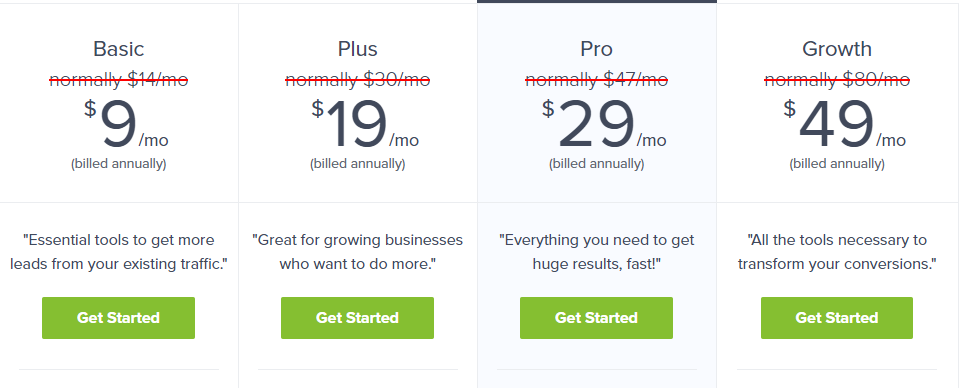960x388 pixels.
Task: Click the strikethrough normally $80/mo text
Action: point(837,80)
